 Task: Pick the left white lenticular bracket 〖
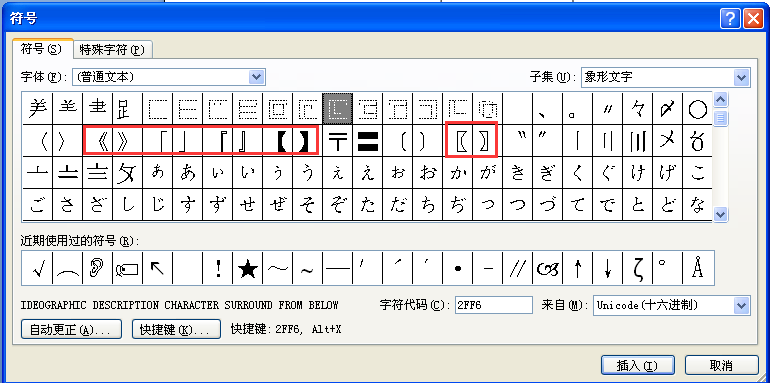point(458,140)
